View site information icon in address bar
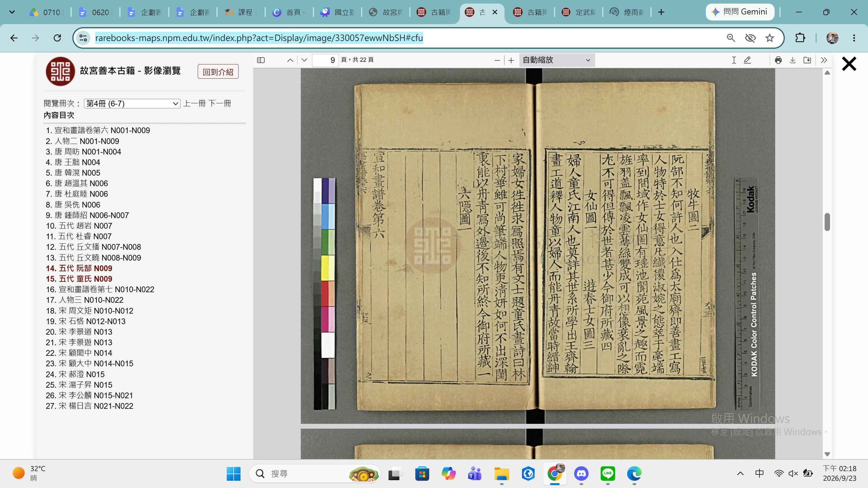 (x=83, y=38)
